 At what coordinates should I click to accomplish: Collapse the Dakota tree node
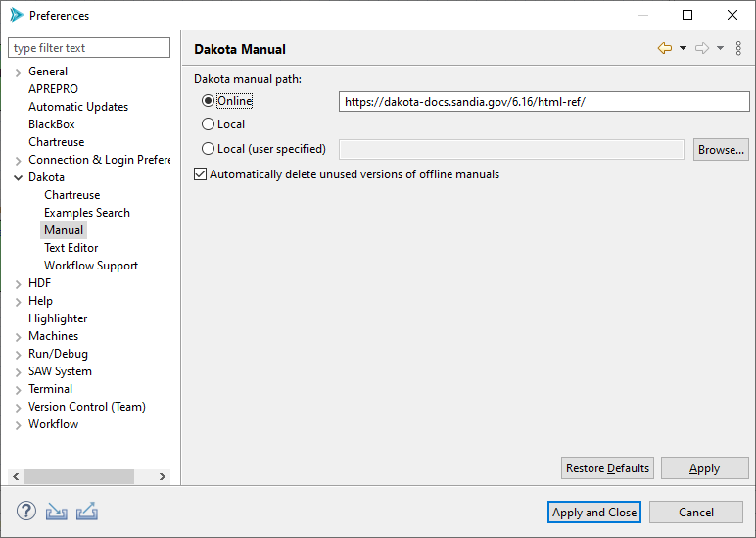[x=19, y=177]
